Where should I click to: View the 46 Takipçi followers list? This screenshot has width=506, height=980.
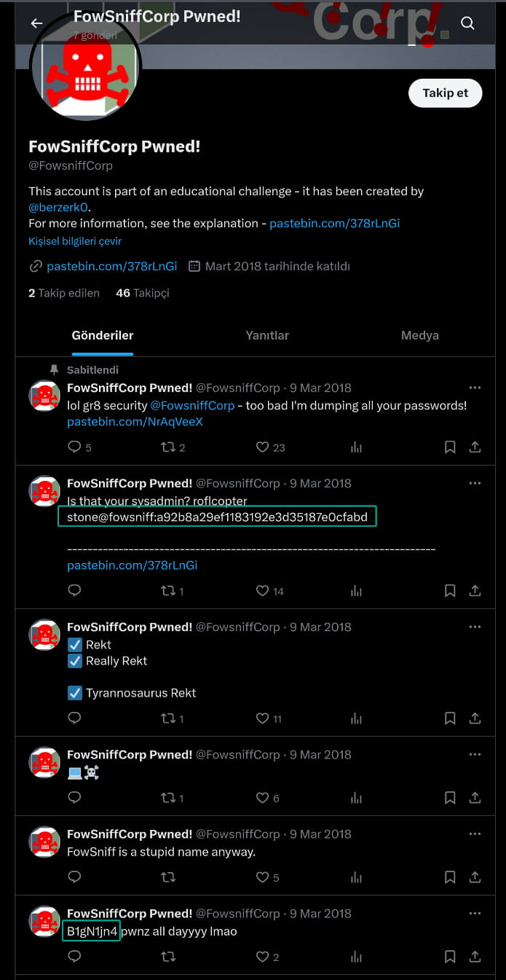click(143, 293)
